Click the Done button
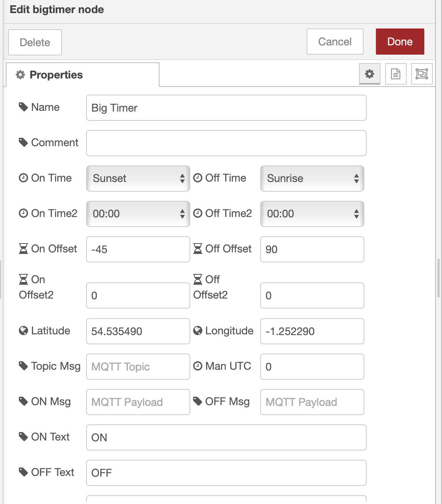 (x=400, y=42)
